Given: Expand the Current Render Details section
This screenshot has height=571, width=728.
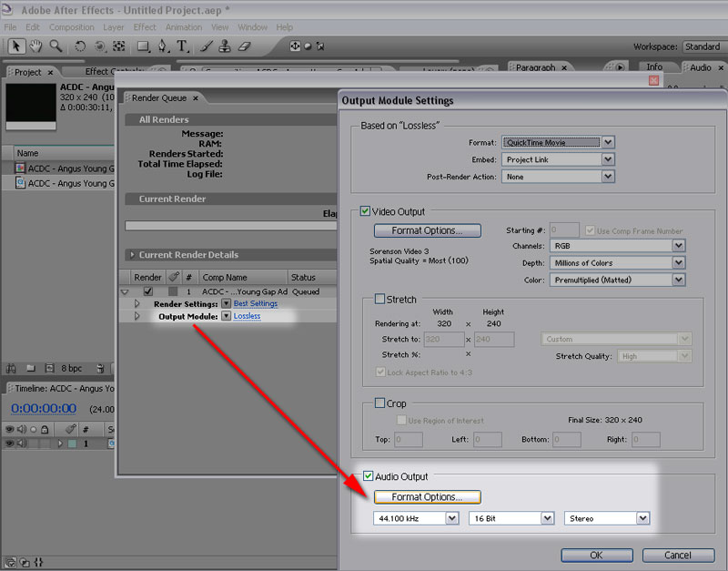Looking at the screenshot, I should 132,255.
